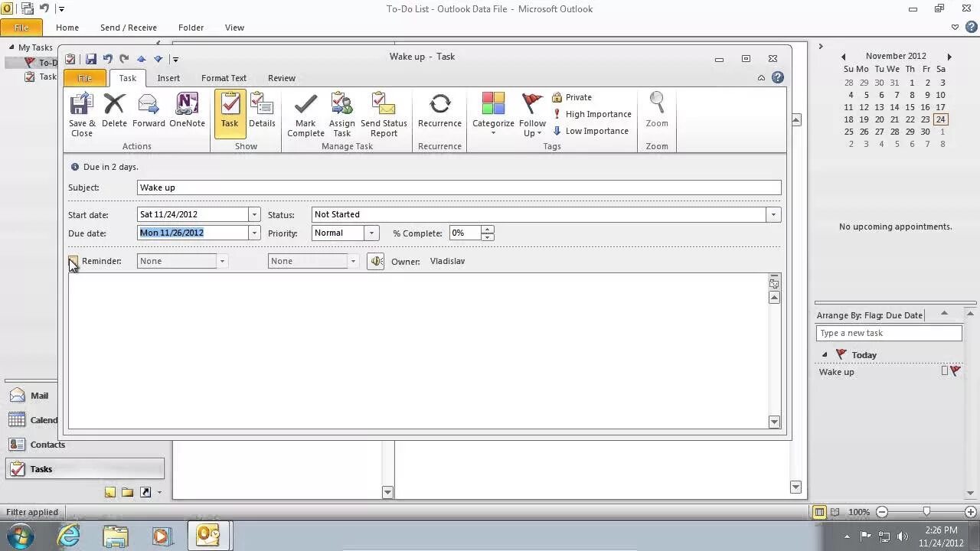Undo using the task window's quick-access arrow
Viewport: 980px width, 551px height.
click(107, 59)
